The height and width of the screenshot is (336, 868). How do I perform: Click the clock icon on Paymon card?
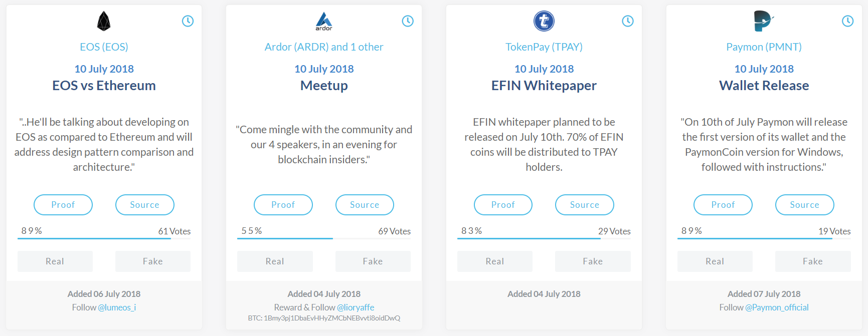click(847, 21)
